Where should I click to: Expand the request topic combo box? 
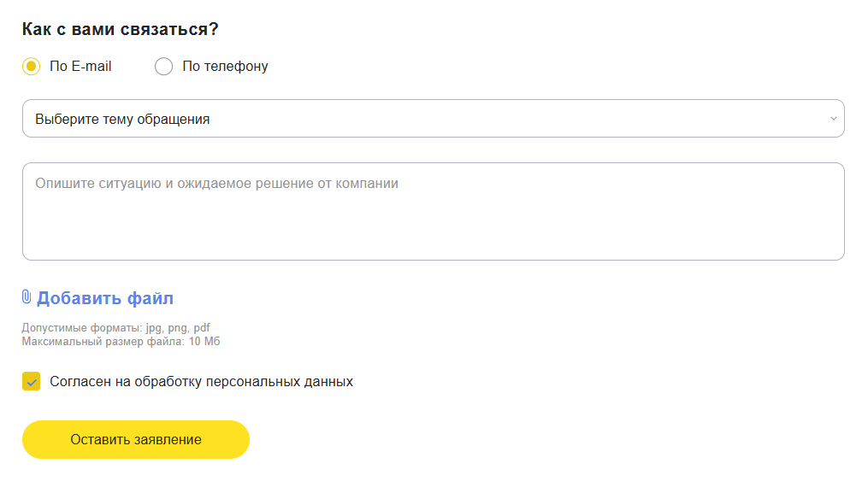433,119
